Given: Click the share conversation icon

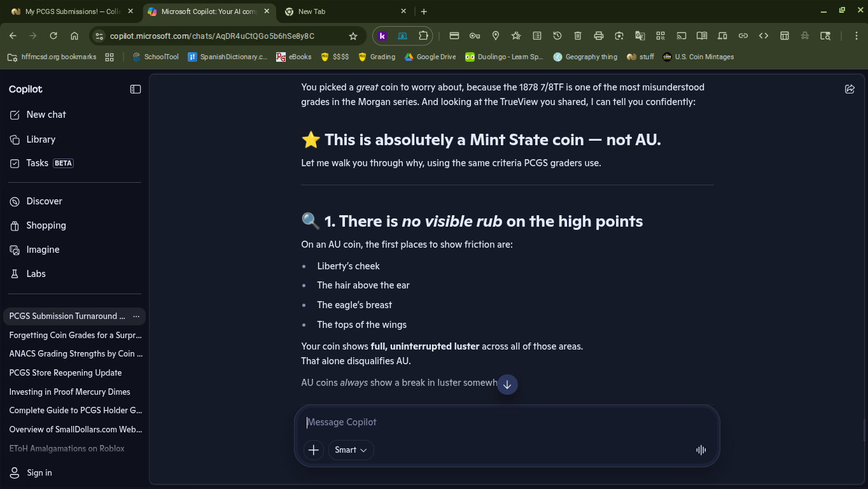Looking at the screenshot, I should (850, 89).
